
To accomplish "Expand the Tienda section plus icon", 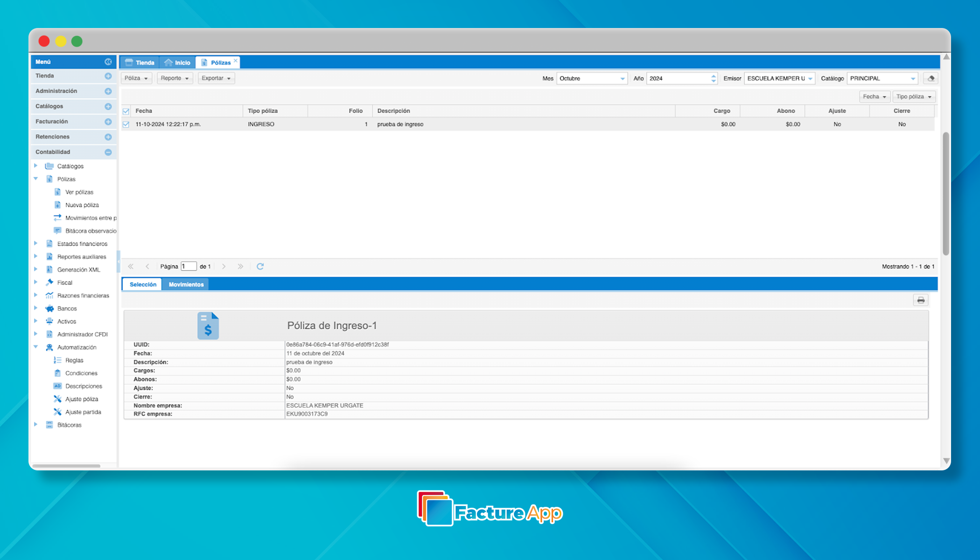I will 108,76.
